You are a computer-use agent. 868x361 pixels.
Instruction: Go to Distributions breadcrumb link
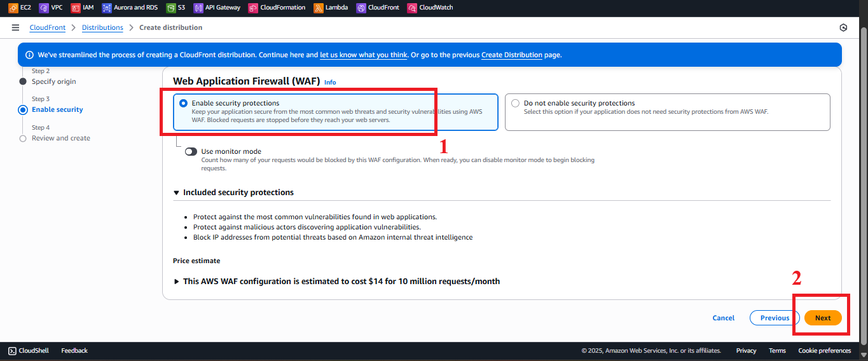coord(102,28)
